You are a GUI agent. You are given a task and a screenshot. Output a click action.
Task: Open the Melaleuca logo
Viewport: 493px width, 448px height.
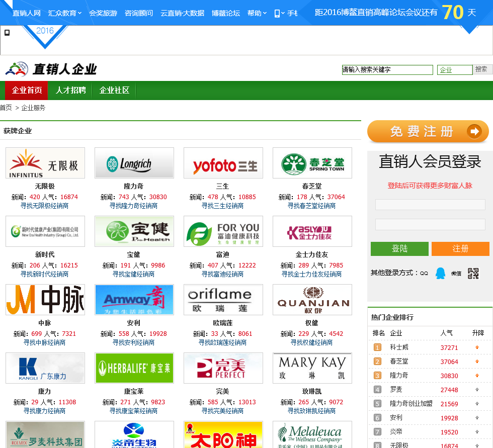point(312,435)
